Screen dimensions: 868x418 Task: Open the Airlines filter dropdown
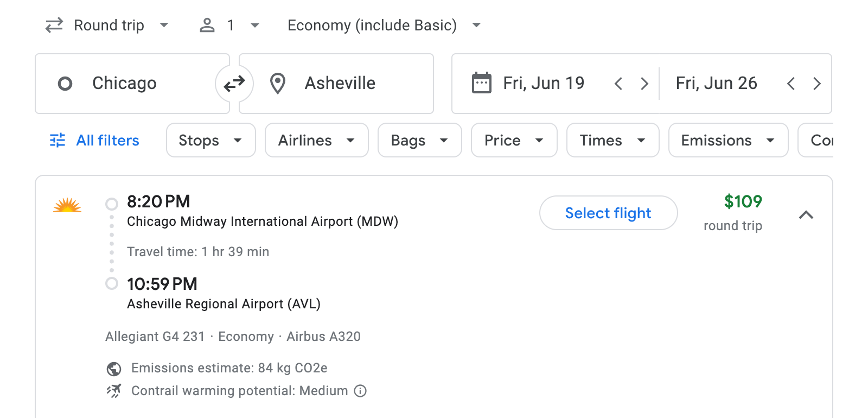(316, 140)
